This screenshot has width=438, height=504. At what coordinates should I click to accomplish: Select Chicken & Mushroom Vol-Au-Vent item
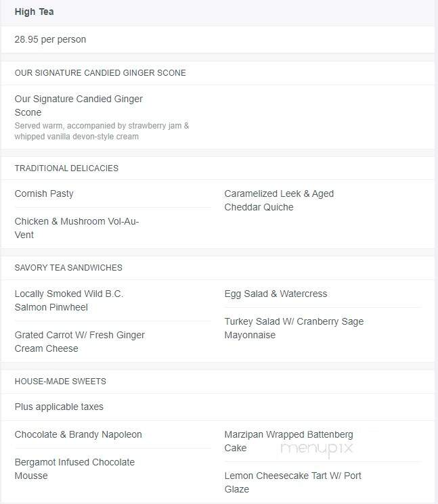(x=76, y=228)
